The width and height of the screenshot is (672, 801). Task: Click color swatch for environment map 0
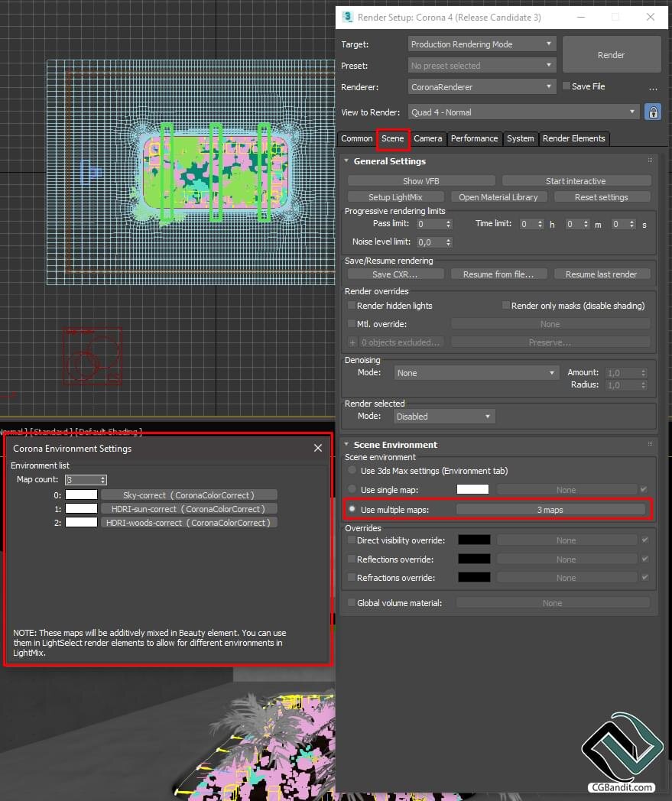tap(81, 495)
